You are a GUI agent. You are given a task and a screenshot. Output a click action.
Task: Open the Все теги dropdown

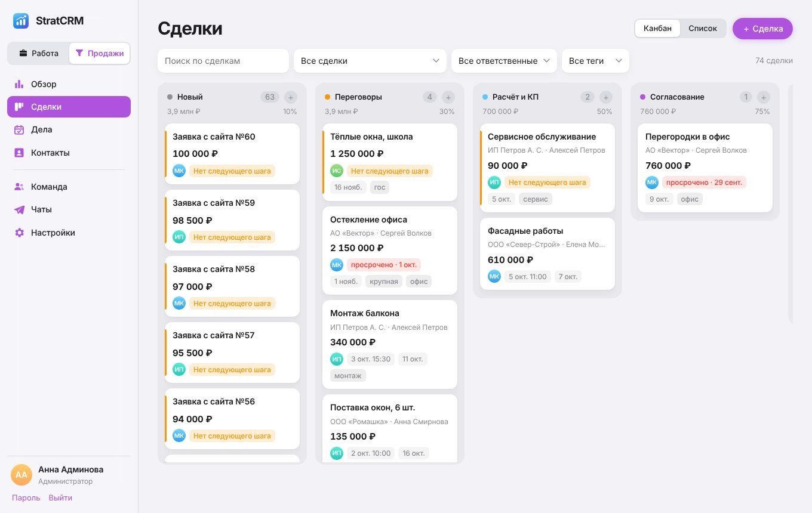coord(595,61)
